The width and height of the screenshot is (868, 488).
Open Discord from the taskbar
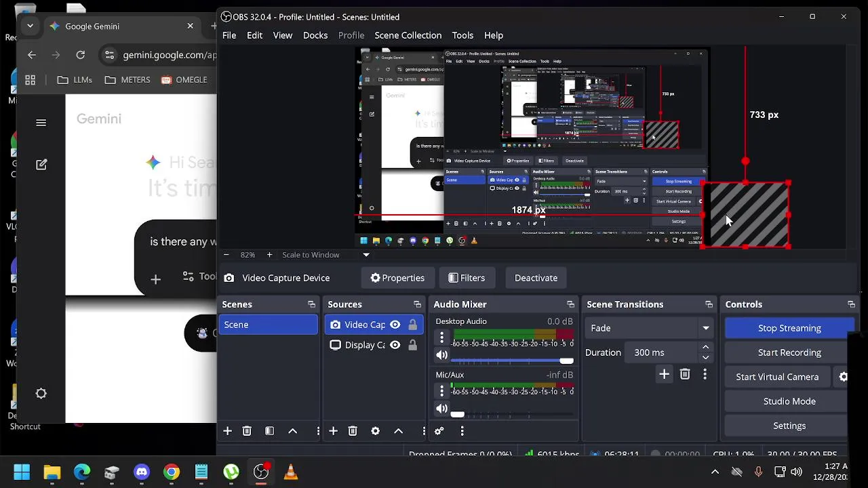142,472
